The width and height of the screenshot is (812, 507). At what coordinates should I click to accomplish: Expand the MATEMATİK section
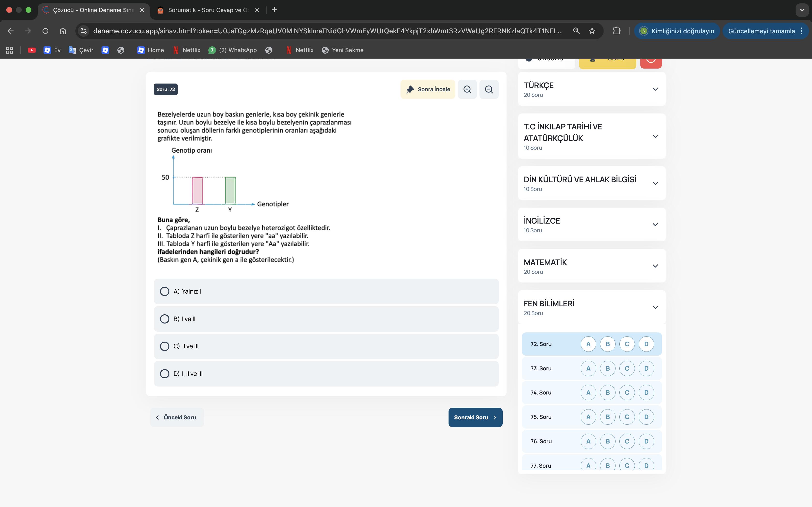click(x=655, y=266)
